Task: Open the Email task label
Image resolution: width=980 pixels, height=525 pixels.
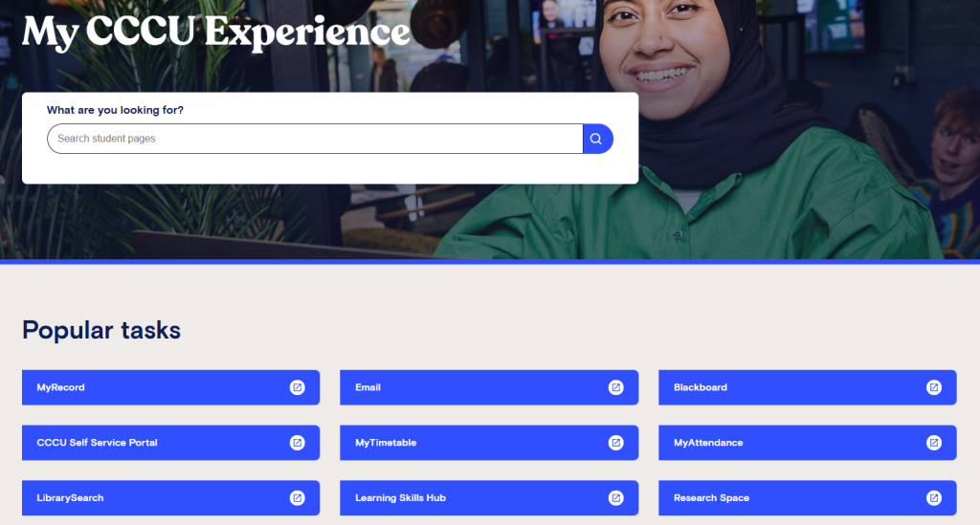Action: tap(367, 387)
